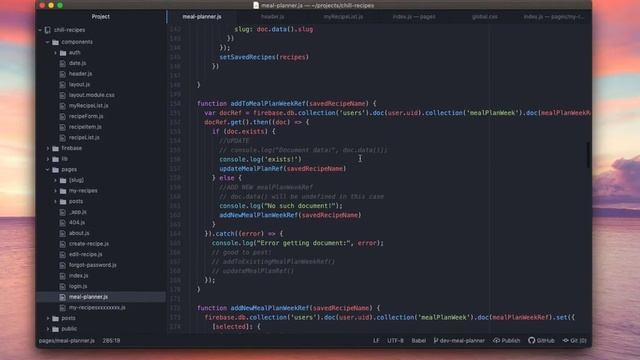The width and height of the screenshot is (640, 360).
Task: Click the setSavedRecipes(recipes) code line
Action: coord(264,57)
